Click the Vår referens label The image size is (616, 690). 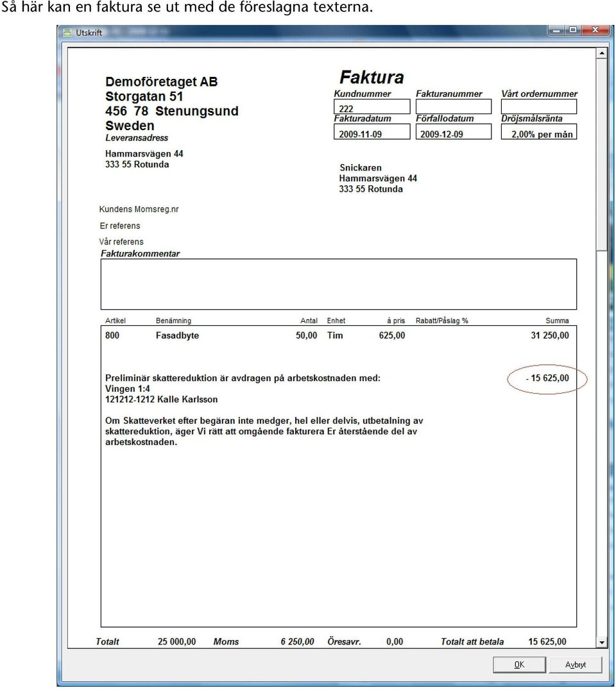pyautogui.click(x=121, y=242)
